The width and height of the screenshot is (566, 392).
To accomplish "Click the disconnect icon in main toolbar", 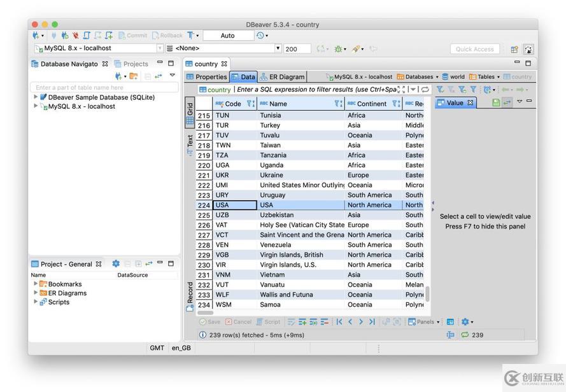I will coord(75,36).
